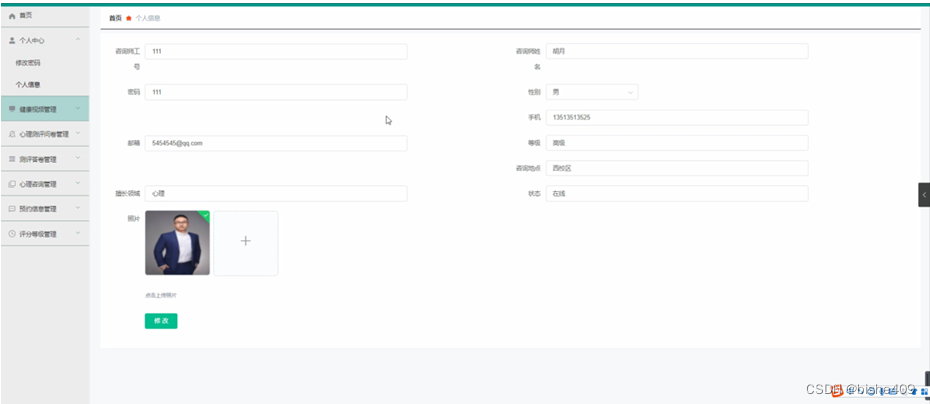
Task: Focus the 密码 input field
Action: click(x=276, y=92)
